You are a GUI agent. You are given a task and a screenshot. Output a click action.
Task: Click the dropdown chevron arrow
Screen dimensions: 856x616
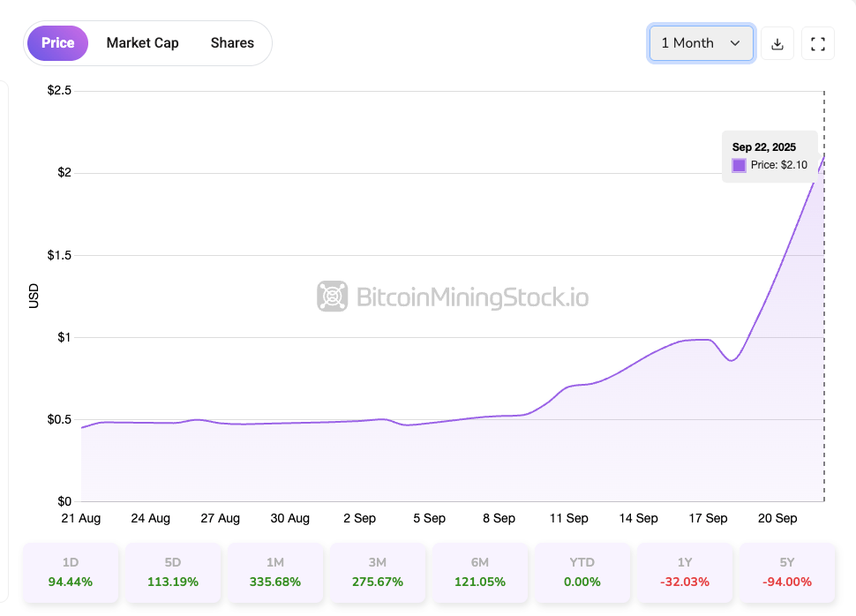(735, 43)
